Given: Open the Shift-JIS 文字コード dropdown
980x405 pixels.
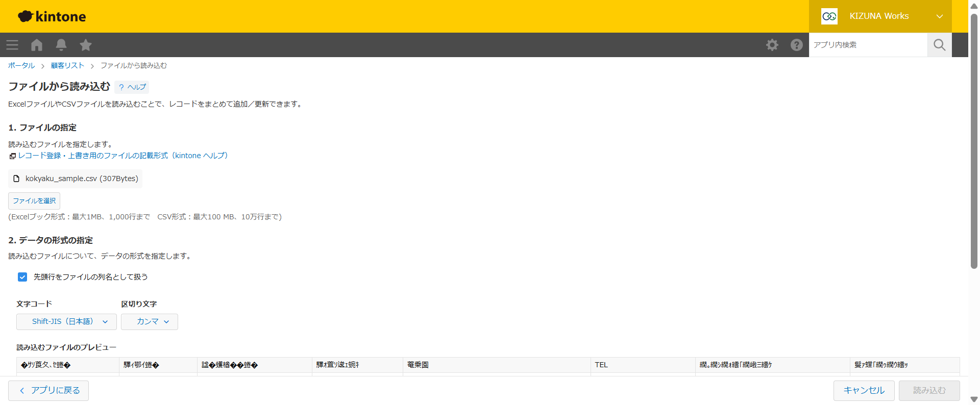Looking at the screenshot, I should click(66, 322).
